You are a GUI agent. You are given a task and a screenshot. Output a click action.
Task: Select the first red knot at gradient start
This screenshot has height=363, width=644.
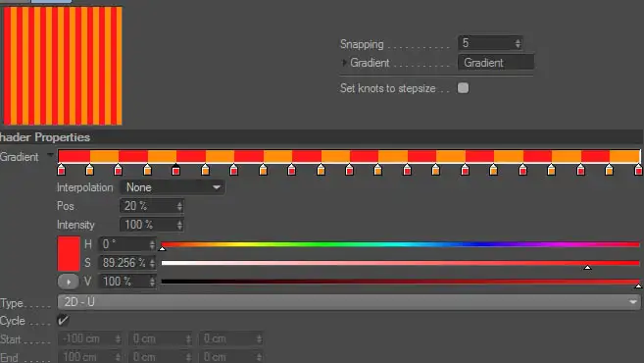(61, 170)
